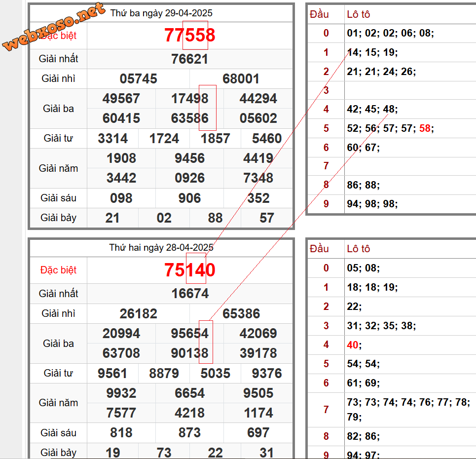Click the date header "Thứ ba ngày 29-04-2025"
This screenshot has width=476, height=459.
click(x=161, y=13)
